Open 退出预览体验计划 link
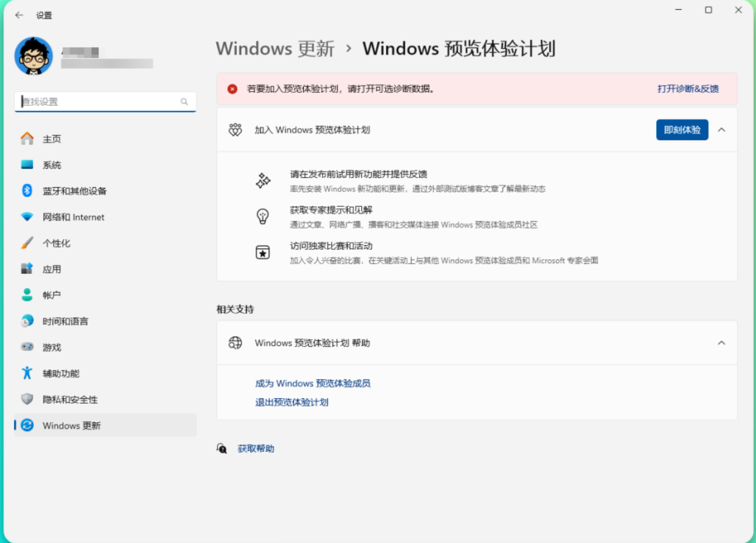Screen dimensions: 756x543 [x=292, y=402]
